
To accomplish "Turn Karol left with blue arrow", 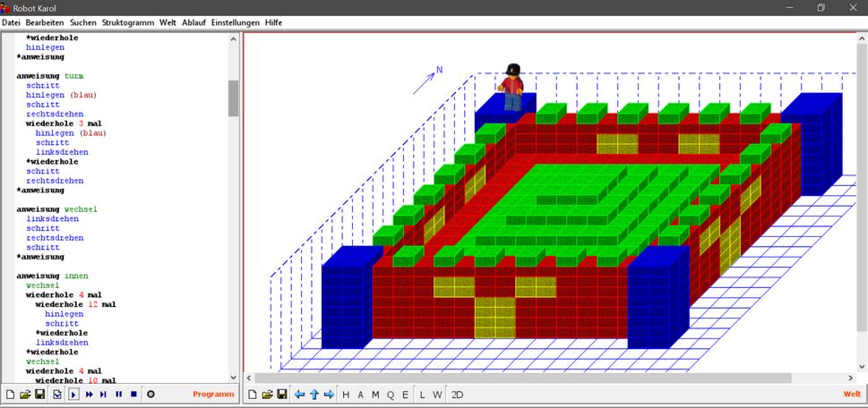I will [x=300, y=395].
